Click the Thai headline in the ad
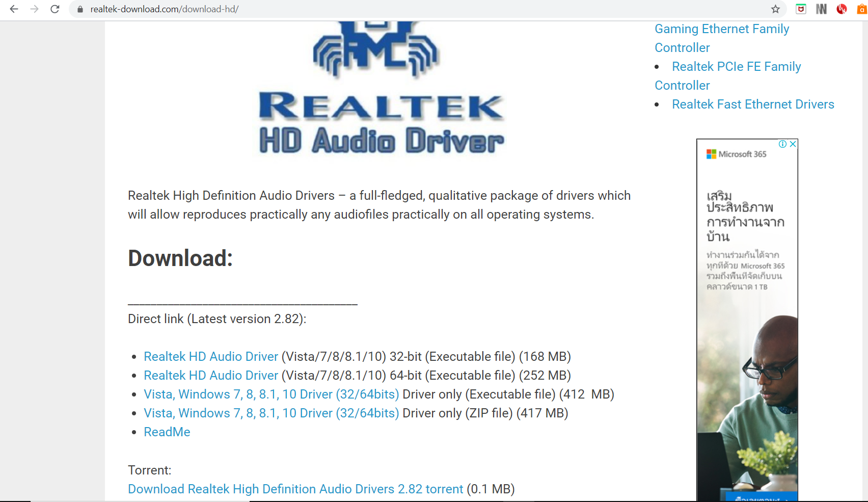 (745, 216)
